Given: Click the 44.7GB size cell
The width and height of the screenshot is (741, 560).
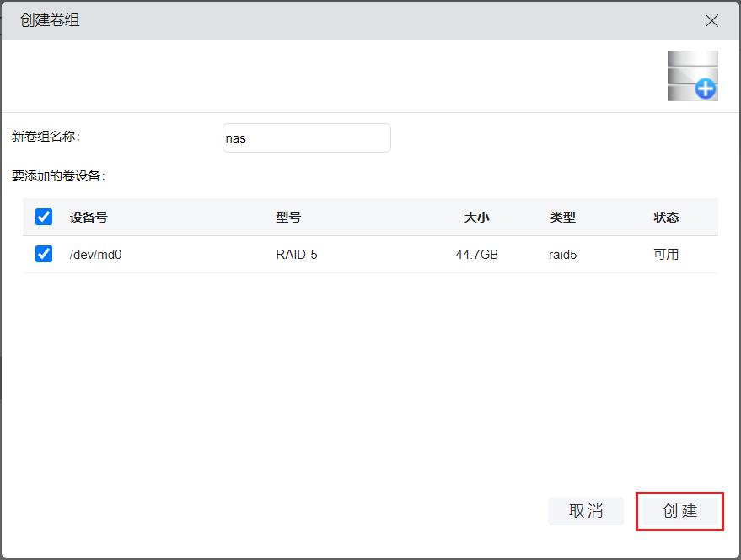Looking at the screenshot, I should click(476, 254).
